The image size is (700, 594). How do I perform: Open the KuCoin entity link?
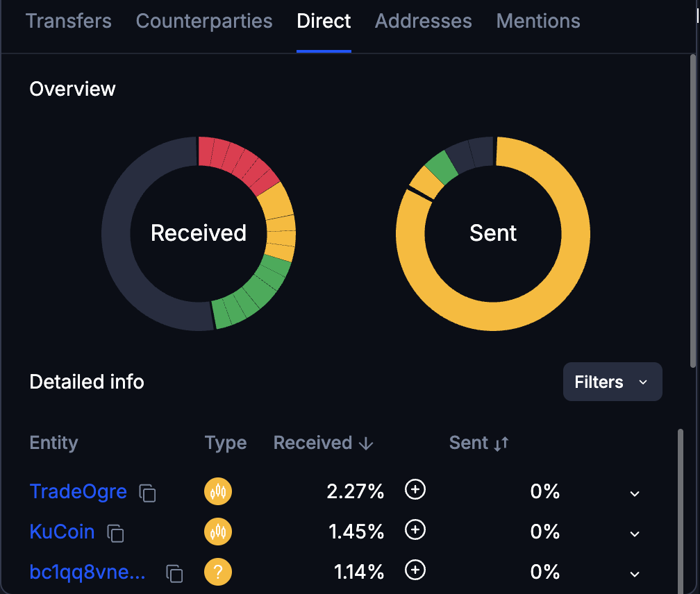coord(62,532)
